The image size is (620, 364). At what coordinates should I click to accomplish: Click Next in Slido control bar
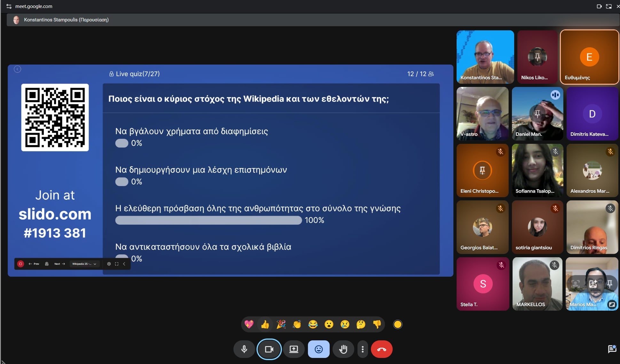pyautogui.click(x=59, y=264)
